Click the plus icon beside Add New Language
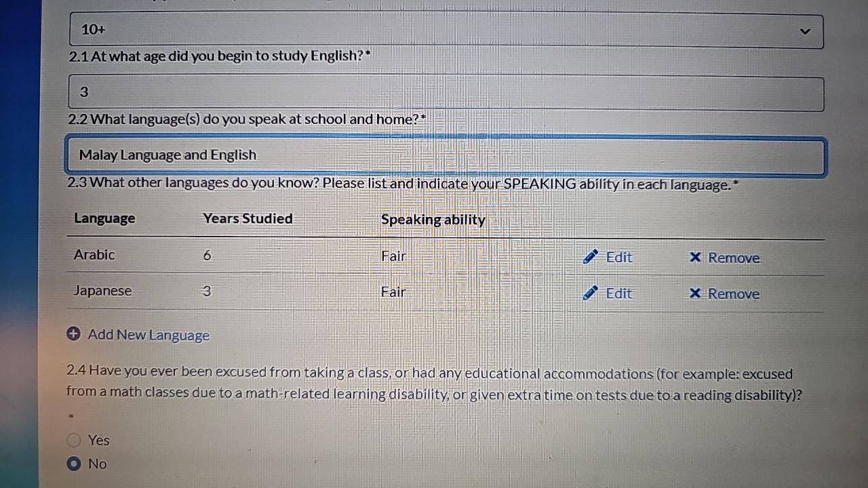868x488 pixels. pyautogui.click(x=74, y=334)
